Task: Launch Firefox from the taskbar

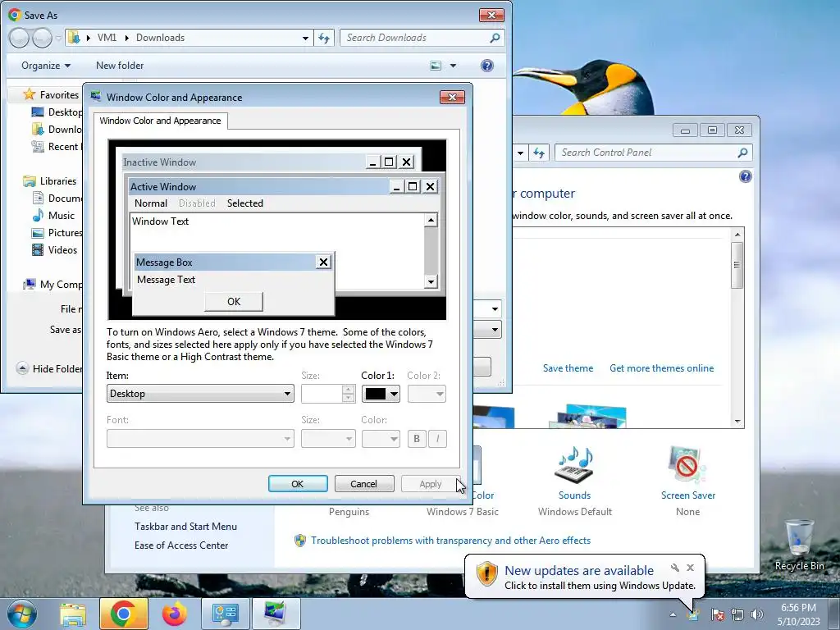Action: click(x=174, y=614)
